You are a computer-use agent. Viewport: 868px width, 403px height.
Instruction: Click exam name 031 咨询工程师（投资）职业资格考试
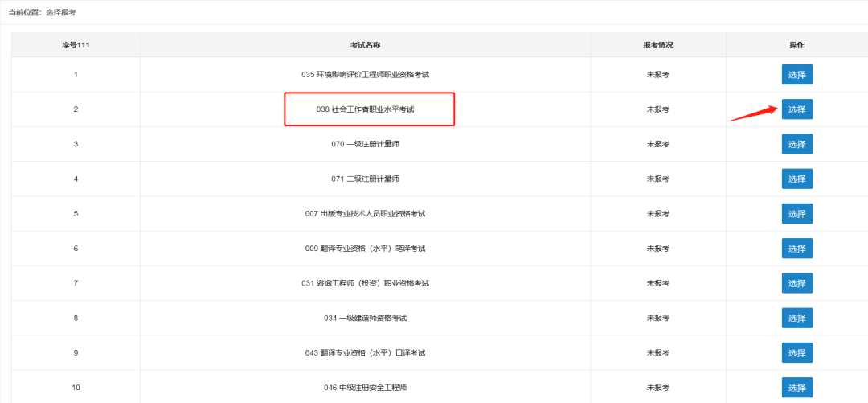pyautogui.click(x=366, y=283)
